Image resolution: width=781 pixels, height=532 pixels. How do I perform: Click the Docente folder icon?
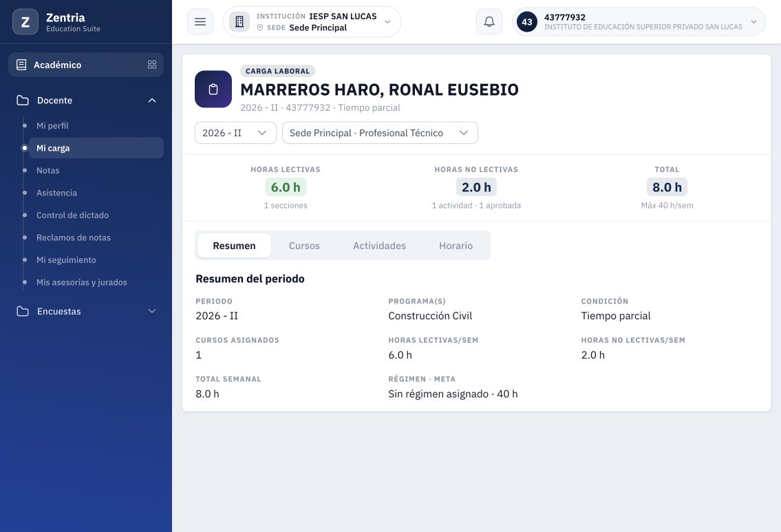click(x=23, y=100)
